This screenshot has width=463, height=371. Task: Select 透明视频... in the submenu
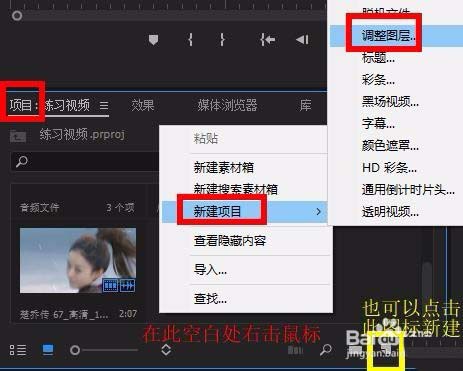390,212
